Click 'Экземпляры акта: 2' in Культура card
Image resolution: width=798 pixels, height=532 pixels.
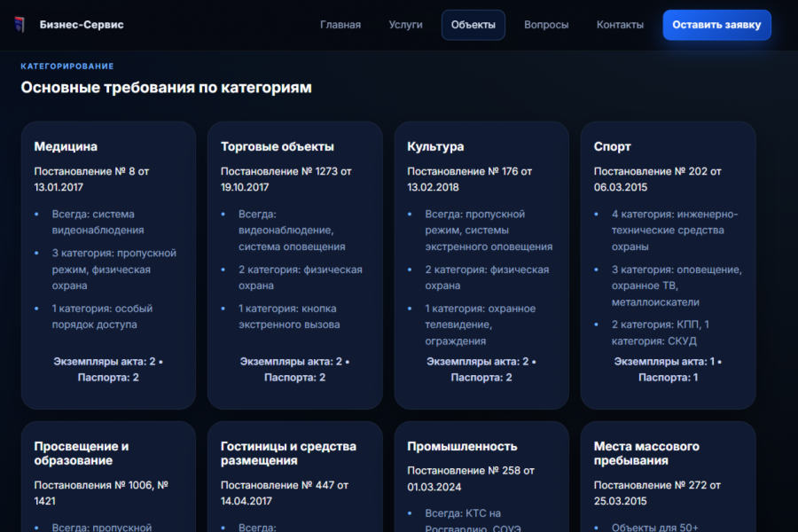[x=477, y=362]
